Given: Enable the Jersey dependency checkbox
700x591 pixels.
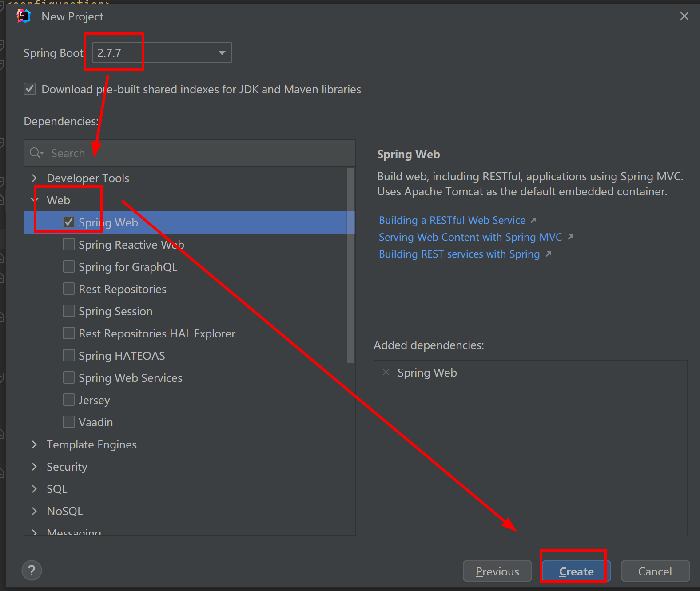Looking at the screenshot, I should 69,400.
